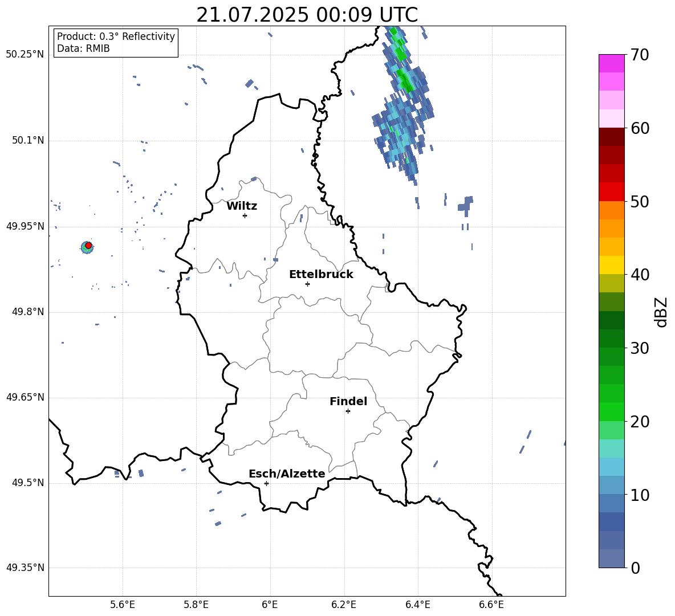Click the colorbar tick label 60
Viewport: 675px width, 616px height.
coord(640,128)
